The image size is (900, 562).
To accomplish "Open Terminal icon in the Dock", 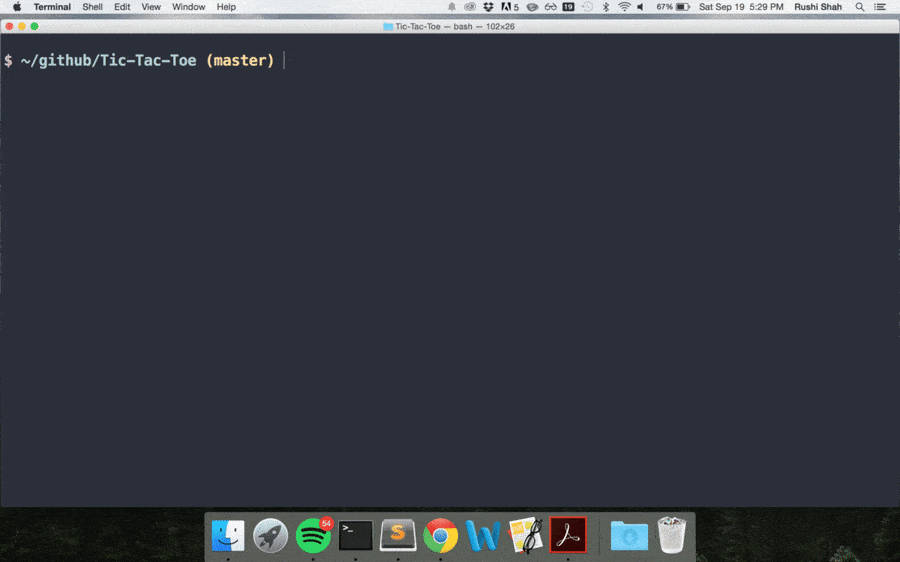I will coord(355,536).
